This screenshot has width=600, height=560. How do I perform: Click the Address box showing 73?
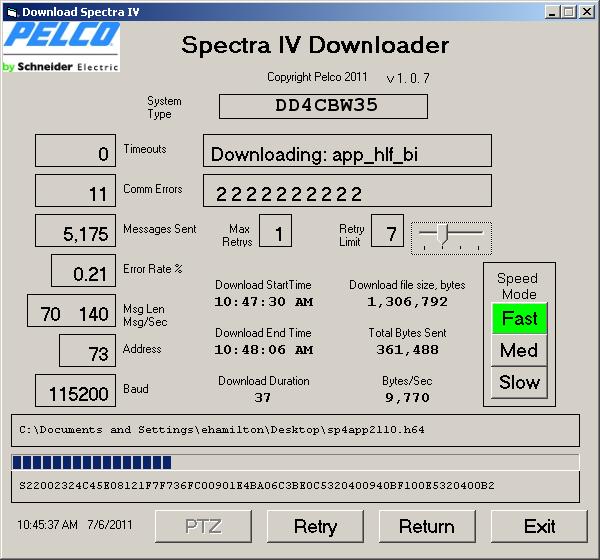coord(87,351)
